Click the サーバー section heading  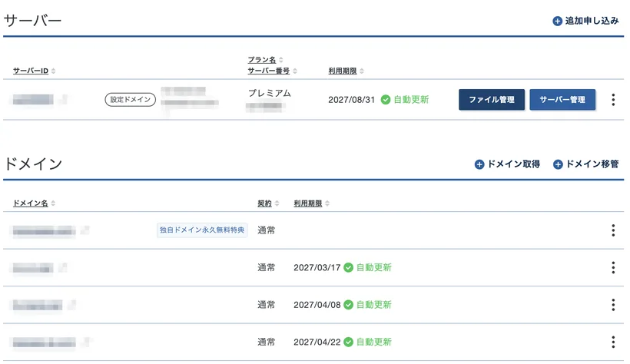point(32,21)
